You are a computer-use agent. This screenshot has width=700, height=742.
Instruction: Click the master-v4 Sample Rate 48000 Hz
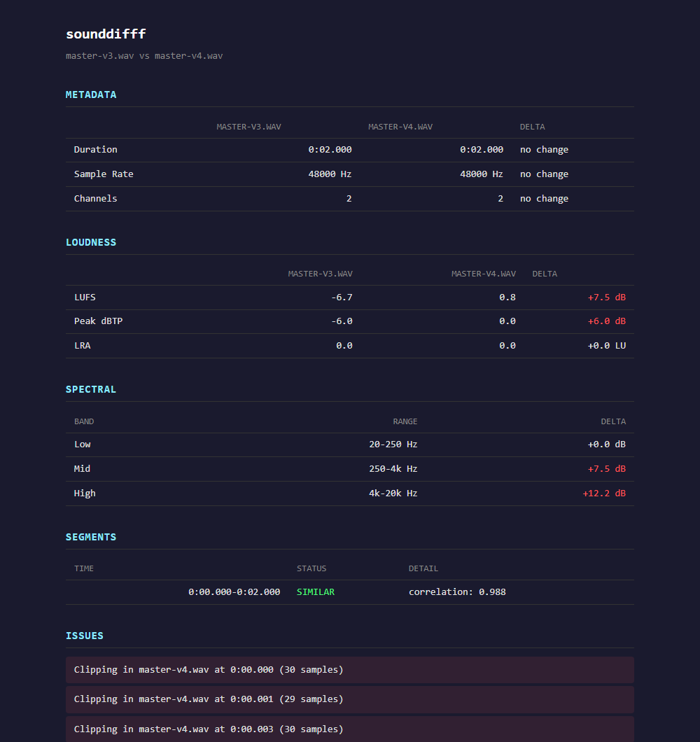coord(482,174)
